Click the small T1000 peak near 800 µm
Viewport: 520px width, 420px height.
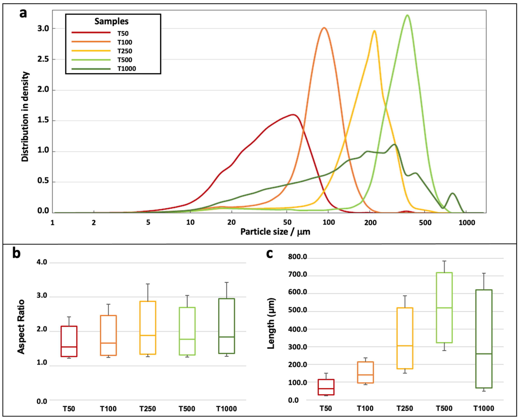tap(452, 193)
